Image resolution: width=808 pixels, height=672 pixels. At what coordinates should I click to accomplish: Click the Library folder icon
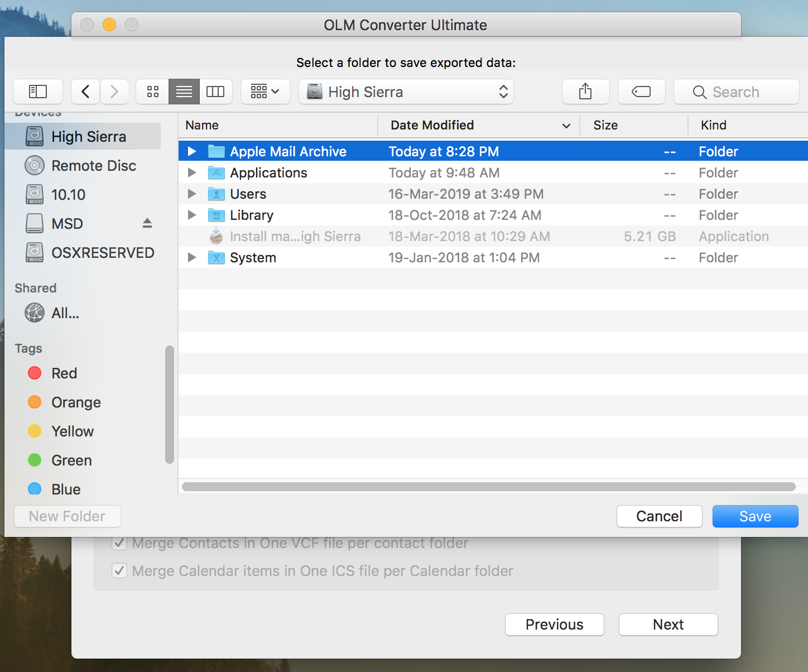pos(217,215)
